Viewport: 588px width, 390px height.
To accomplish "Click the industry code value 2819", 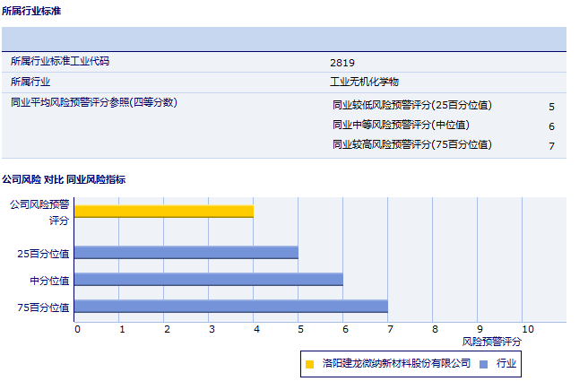I will [x=342, y=62].
